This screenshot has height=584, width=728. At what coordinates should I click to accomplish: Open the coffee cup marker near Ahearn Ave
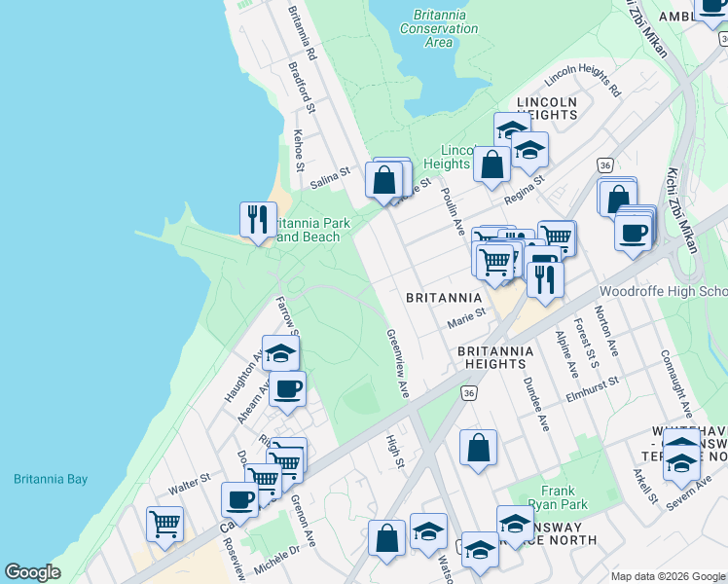coord(287,390)
